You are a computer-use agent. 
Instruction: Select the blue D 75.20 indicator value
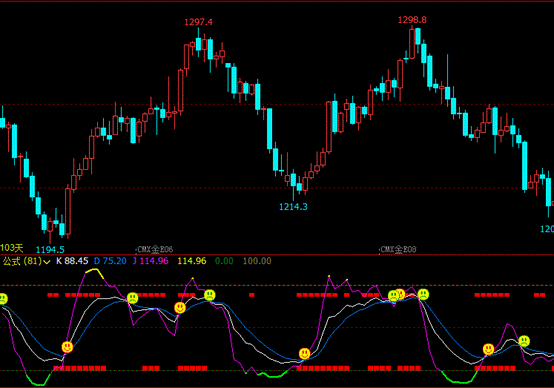[x=110, y=261]
